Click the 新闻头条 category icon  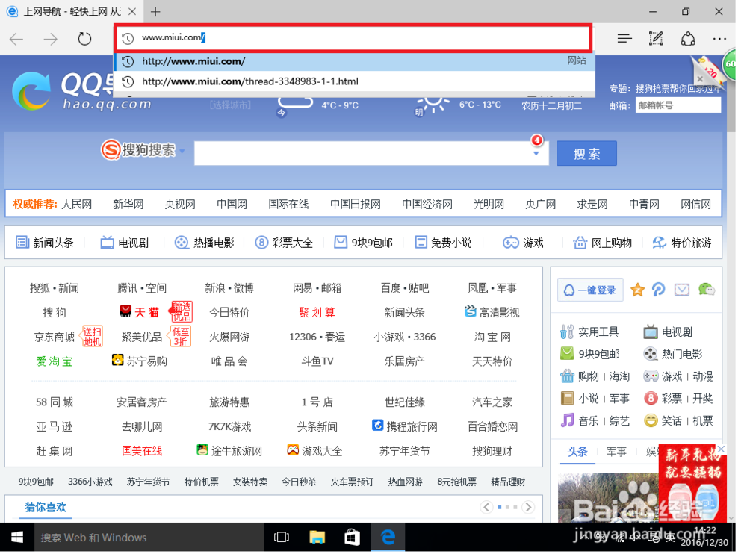(x=22, y=243)
